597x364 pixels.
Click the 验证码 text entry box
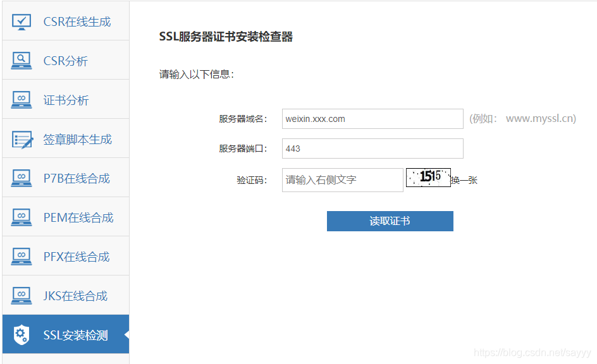pos(342,179)
